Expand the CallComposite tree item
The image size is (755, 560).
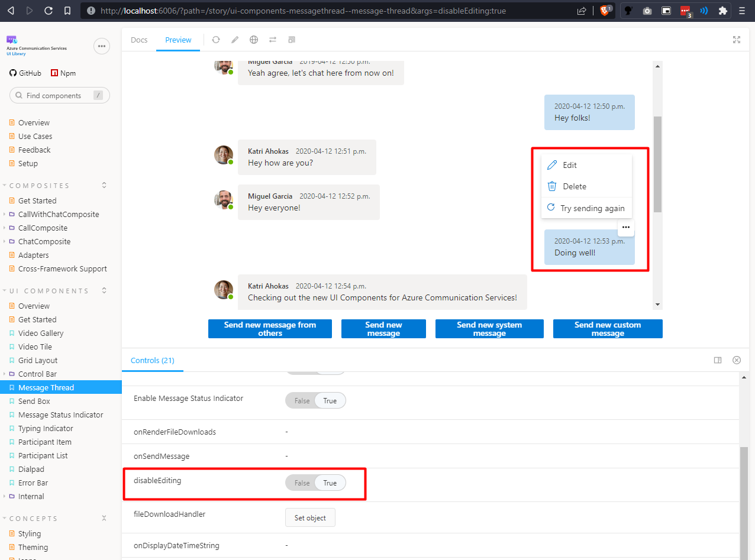tap(5, 228)
